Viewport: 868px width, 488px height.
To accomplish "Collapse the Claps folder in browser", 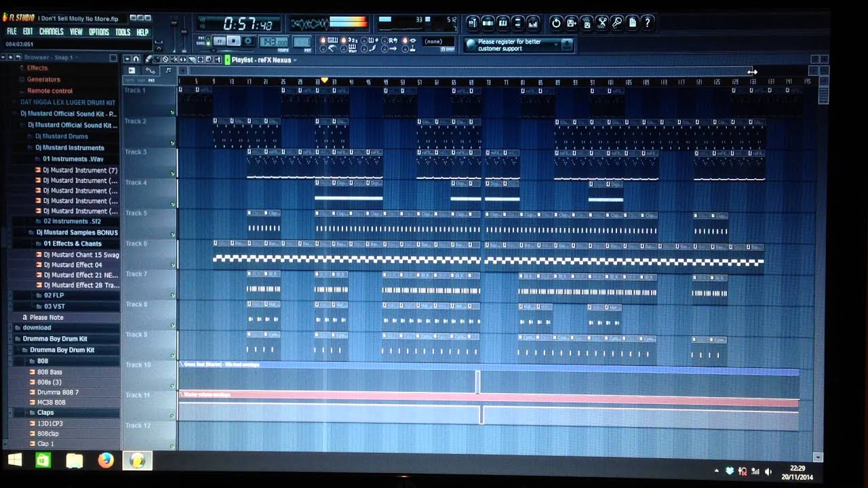I will [x=45, y=412].
